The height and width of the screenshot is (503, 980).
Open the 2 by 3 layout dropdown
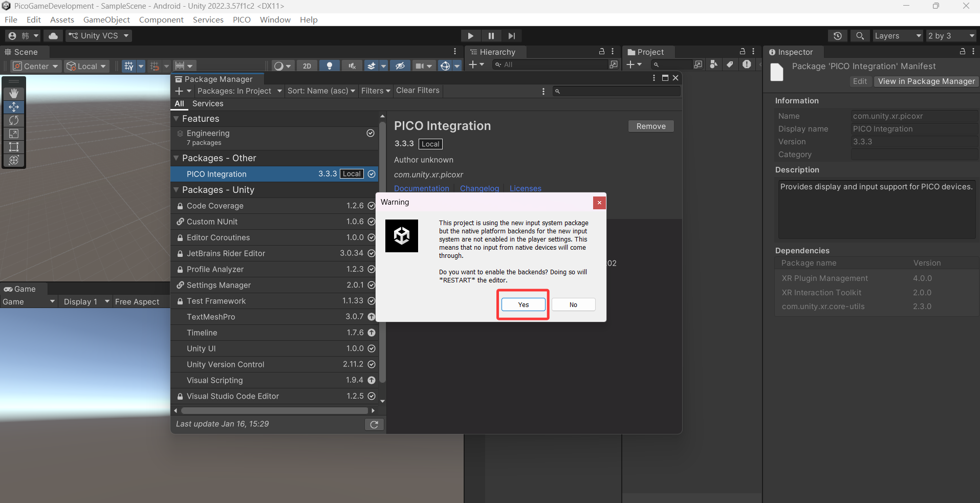(x=952, y=36)
